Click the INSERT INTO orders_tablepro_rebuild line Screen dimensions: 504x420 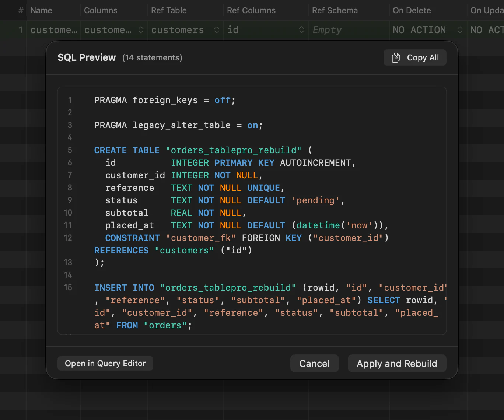coord(270,288)
